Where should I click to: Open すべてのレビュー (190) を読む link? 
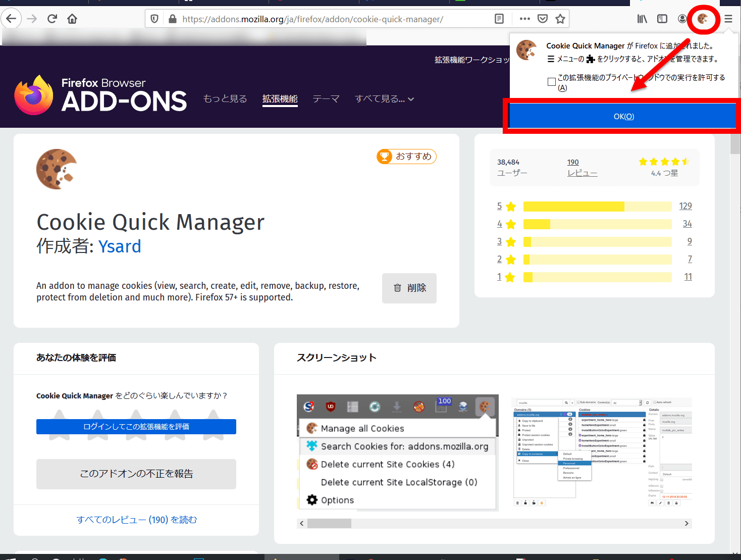(136, 520)
